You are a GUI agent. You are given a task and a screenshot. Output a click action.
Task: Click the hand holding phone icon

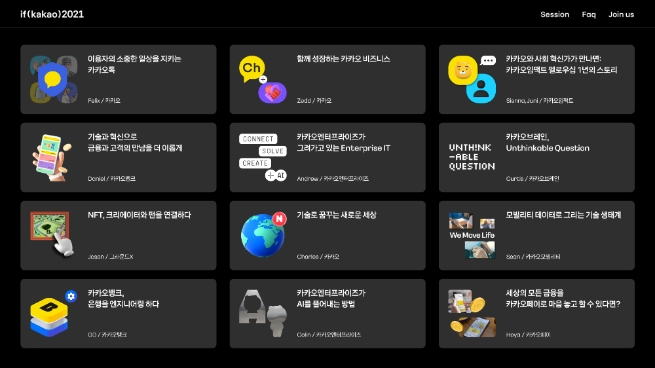click(x=52, y=157)
